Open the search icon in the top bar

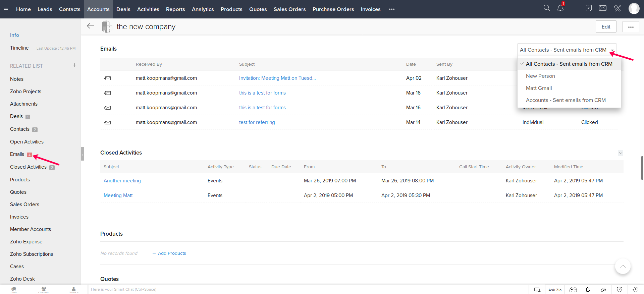point(547,8)
